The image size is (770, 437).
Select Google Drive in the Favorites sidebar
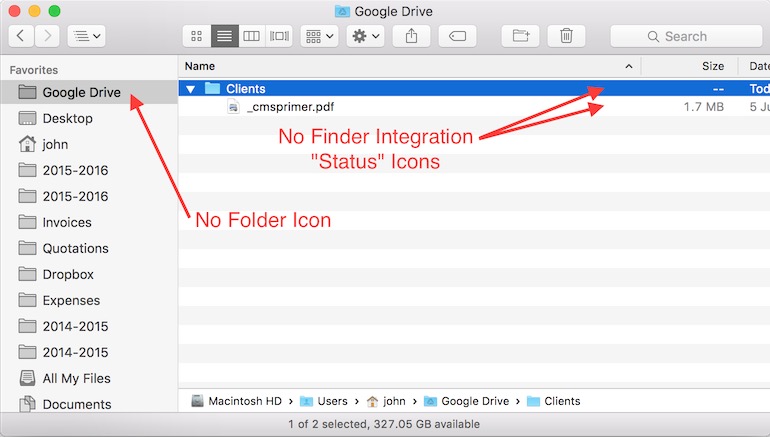coord(89,92)
